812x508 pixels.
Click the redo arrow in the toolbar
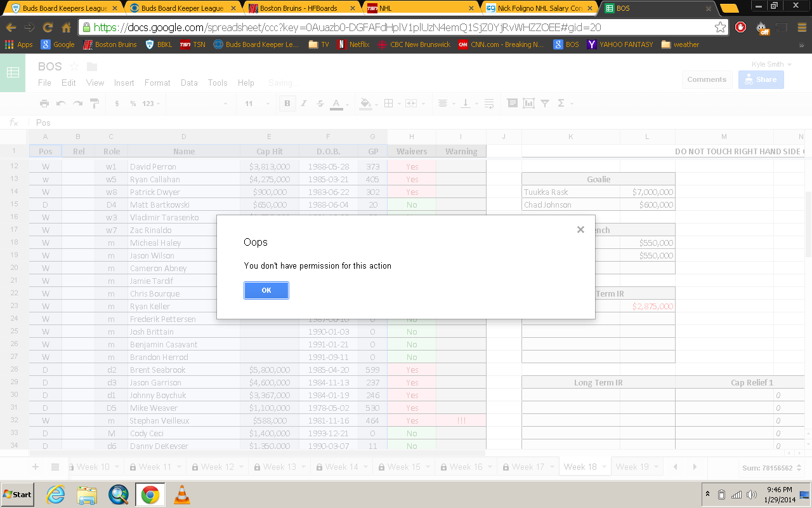click(x=77, y=104)
